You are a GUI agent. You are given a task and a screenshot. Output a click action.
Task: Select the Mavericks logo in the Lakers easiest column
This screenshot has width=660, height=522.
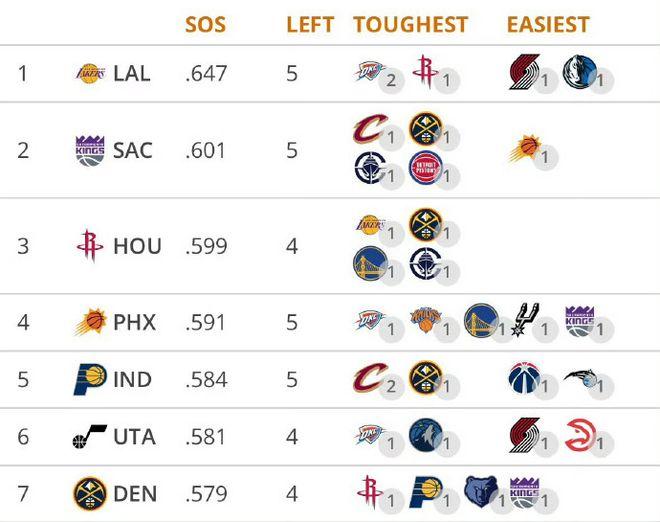(x=580, y=72)
